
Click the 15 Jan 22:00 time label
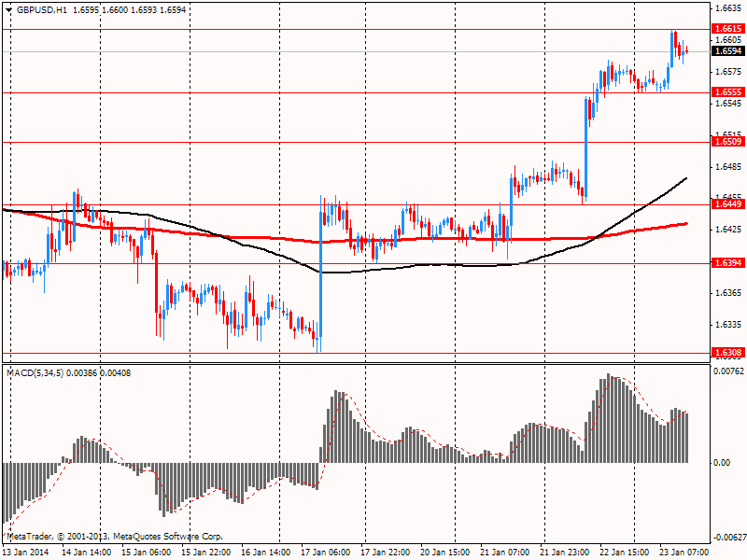pyautogui.click(x=206, y=553)
